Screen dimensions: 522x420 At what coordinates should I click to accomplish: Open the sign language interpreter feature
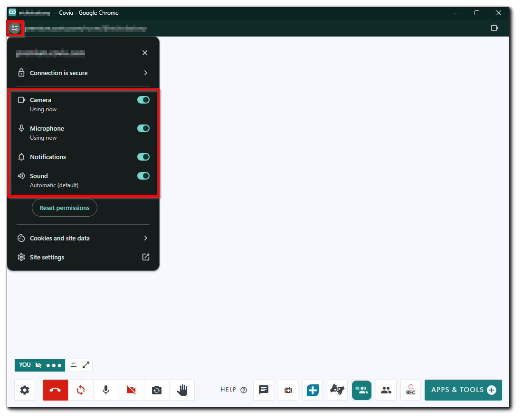pos(337,390)
